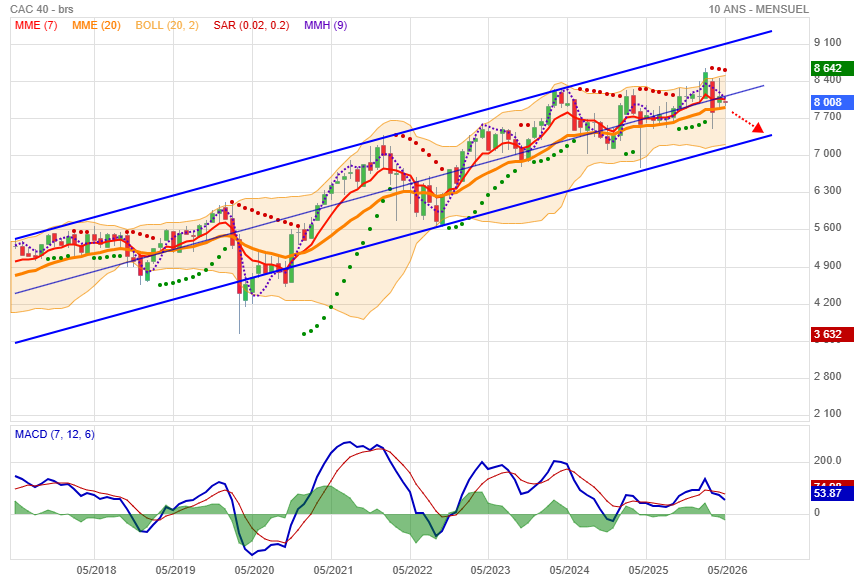Click the 7 700 price axis label

[827, 117]
